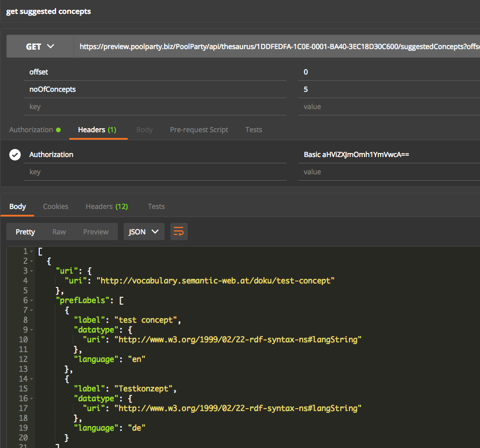Toggle the Authorization header checkmark
The image size is (480, 448).
[15, 155]
